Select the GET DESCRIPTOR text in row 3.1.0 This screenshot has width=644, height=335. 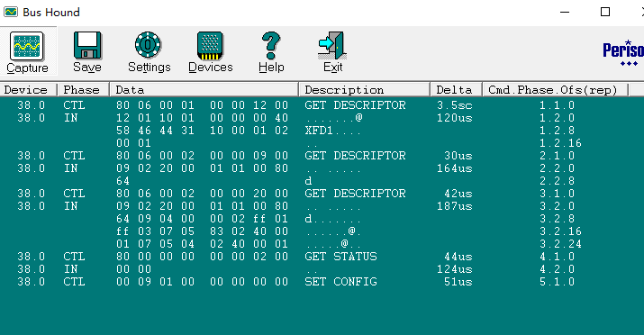point(355,194)
